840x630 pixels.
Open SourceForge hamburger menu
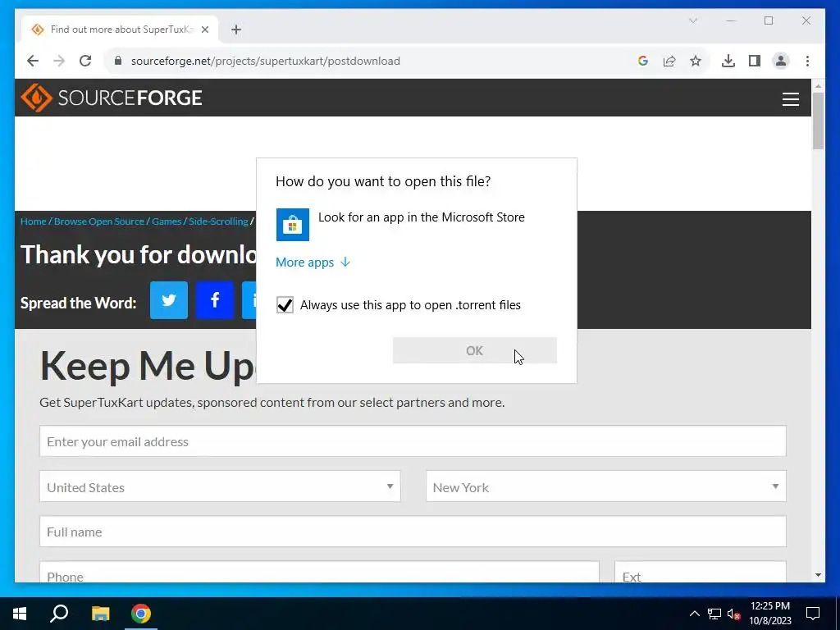pos(790,99)
